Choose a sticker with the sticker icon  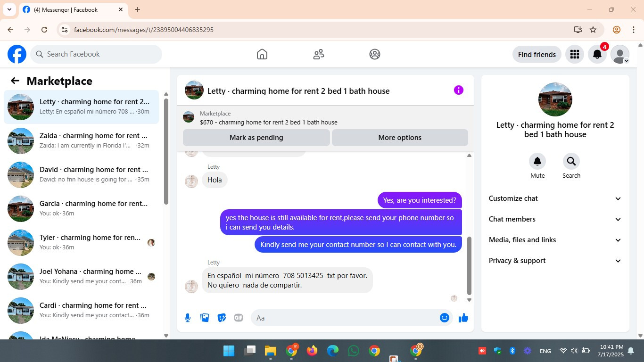point(222,318)
